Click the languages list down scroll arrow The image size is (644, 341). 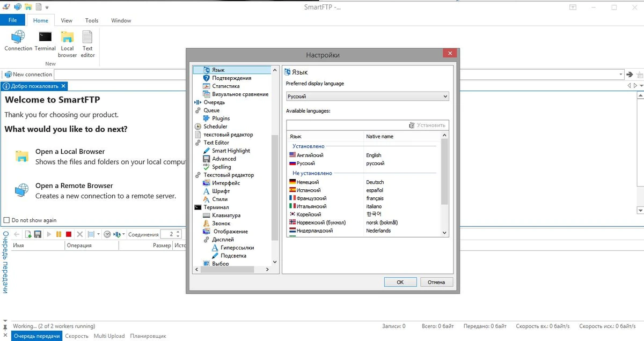click(x=444, y=233)
